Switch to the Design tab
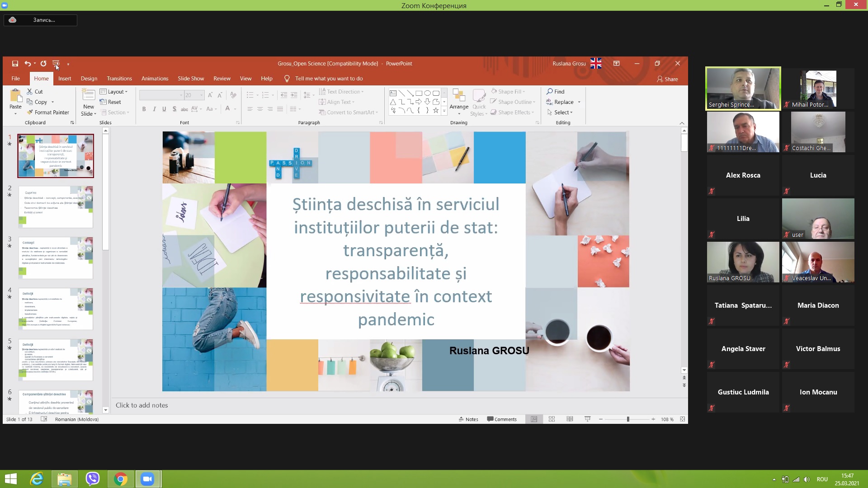The image size is (868, 488). (89, 79)
